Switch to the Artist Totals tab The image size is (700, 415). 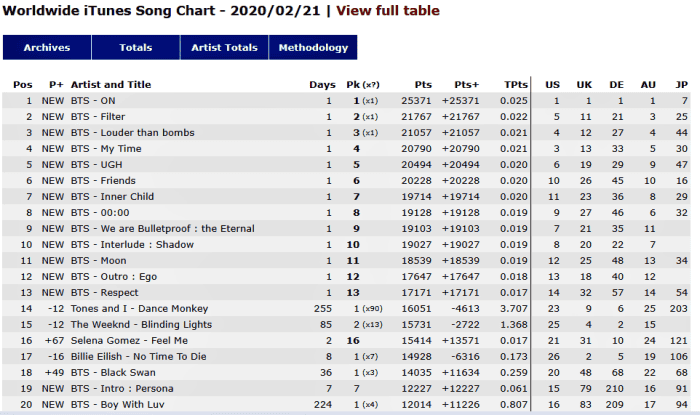(x=225, y=47)
